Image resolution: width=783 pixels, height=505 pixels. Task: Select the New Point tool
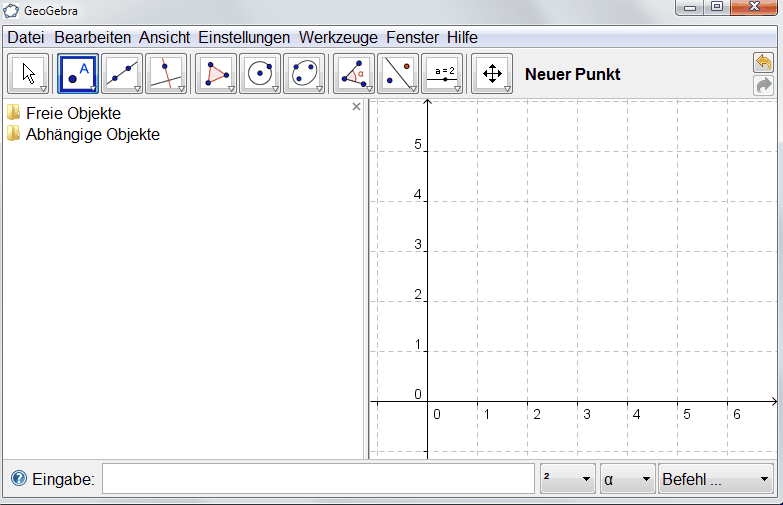(x=78, y=74)
